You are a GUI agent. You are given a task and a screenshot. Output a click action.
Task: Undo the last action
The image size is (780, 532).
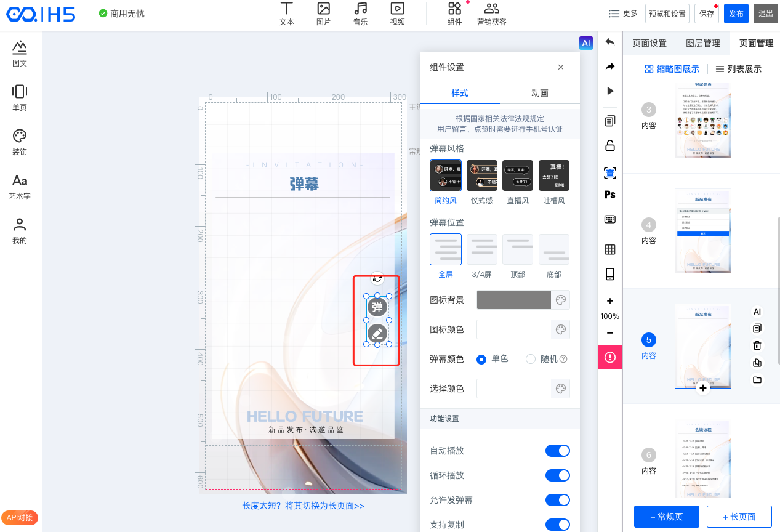pyautogui.click(x=610, y=42)
